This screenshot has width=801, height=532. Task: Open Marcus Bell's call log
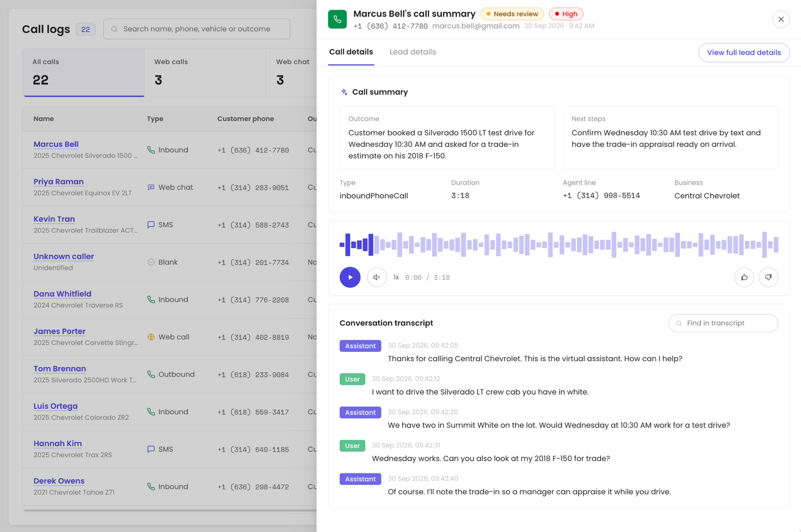tap(56, 144)
